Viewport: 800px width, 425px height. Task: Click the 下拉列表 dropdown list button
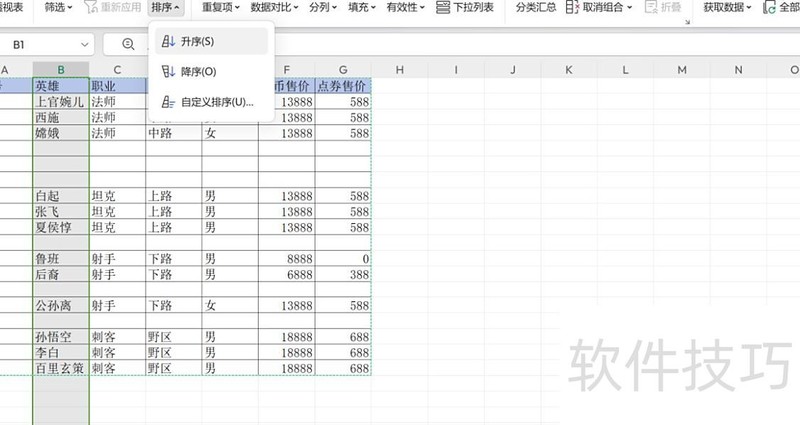pos(465,7)
